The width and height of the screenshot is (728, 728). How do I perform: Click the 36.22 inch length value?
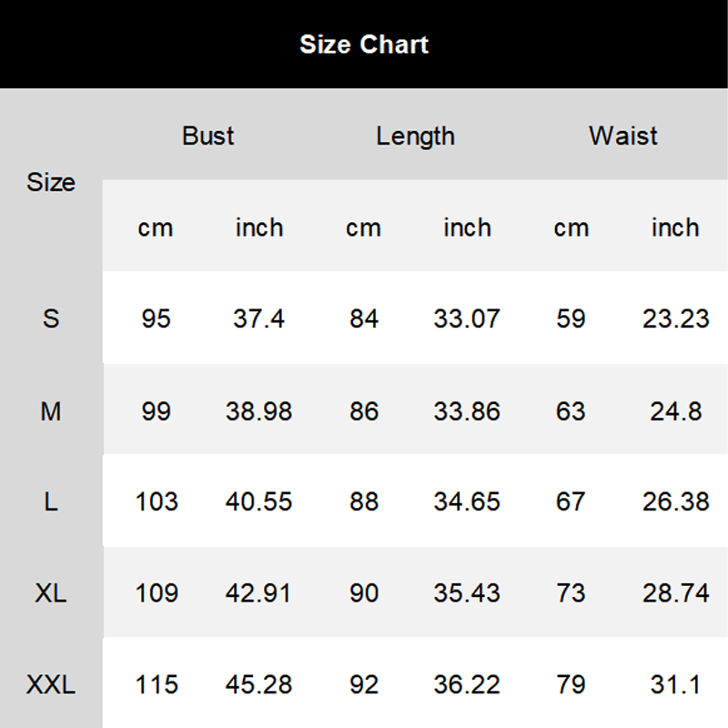click(x=467, y=684)
